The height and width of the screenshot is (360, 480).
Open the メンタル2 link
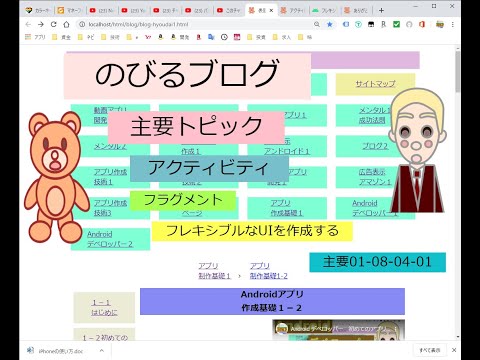click(110, 146)
